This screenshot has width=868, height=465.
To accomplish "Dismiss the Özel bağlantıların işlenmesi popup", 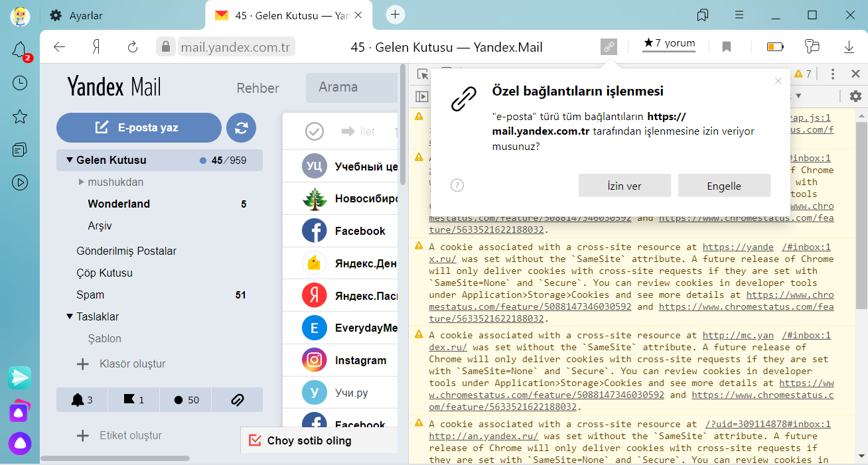I will [x=778, y=81].
